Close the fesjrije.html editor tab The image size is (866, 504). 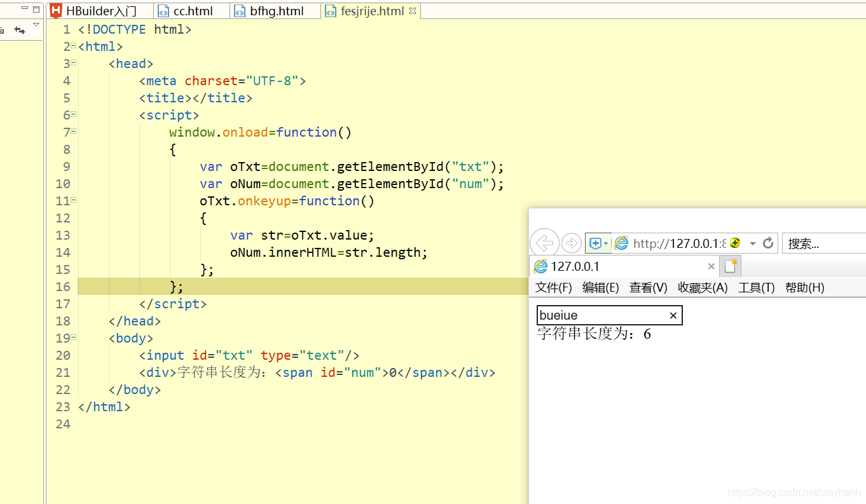coord(412,11)
